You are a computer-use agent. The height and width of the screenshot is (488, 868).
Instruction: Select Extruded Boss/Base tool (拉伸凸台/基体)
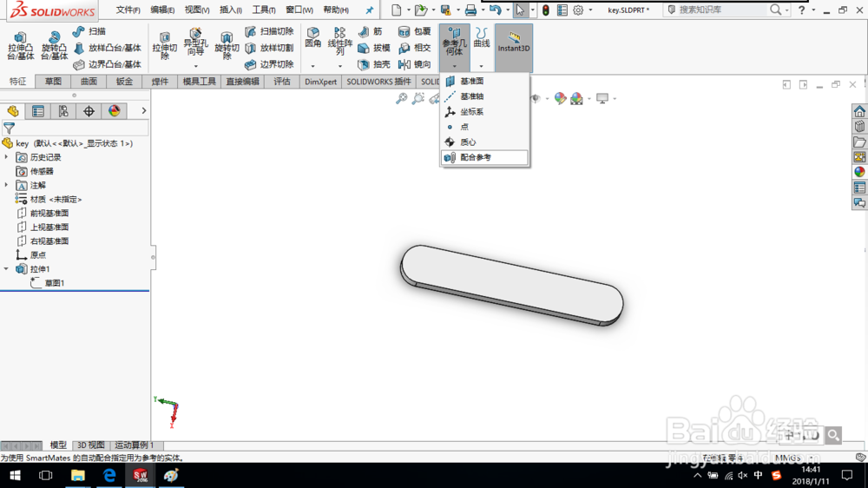coord(21,45)
